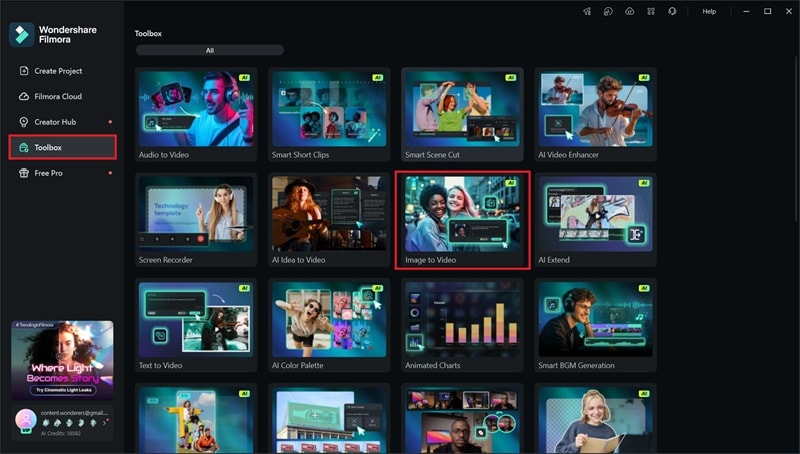The width and height of the screenshot is (800, 454).
Task: Click the AI badge on Audio to Video
Action: pos(244,78)
